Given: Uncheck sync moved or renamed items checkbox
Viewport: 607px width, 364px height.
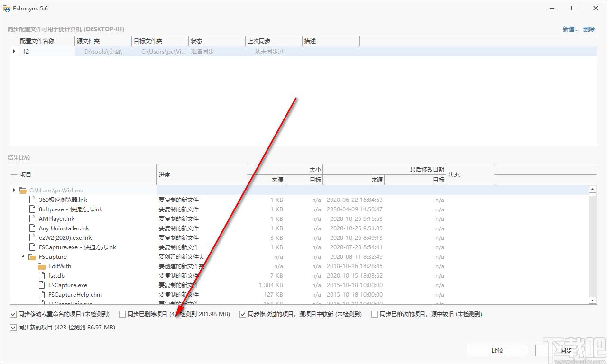Looking at the screenshot, I should coord(13,314).
